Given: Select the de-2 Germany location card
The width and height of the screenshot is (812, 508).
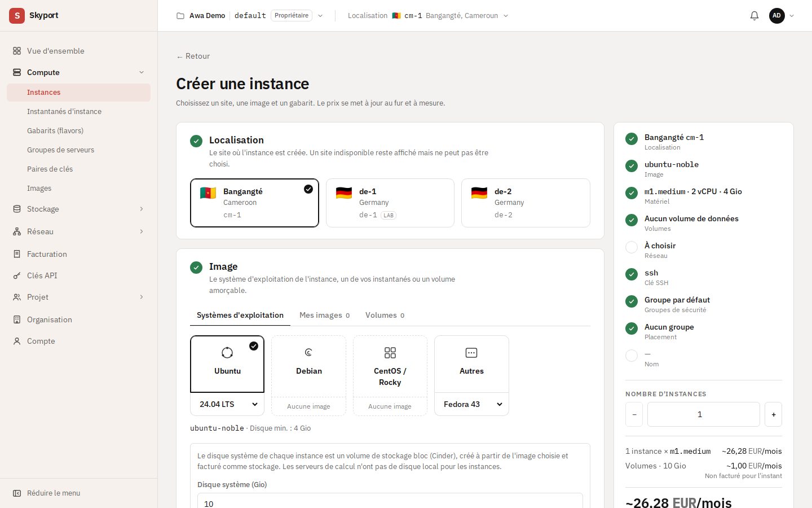Looking at the screenshot, I should click(526, 203).
